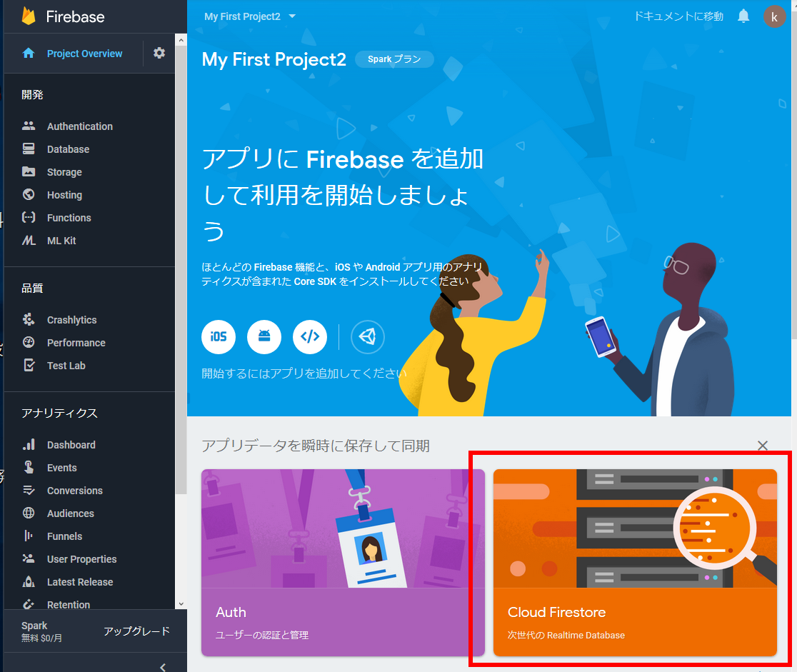Open Crashlytics in sidebar
Viewport: 797px width, 672px height.
point(71,320)
